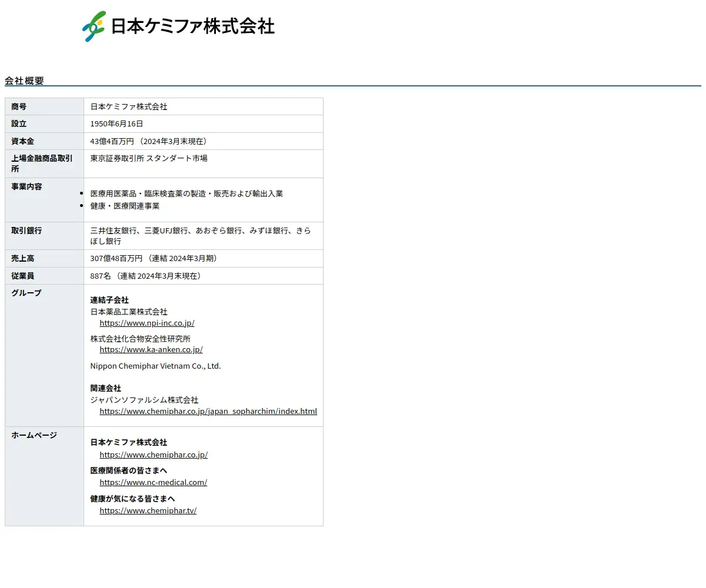This screenshot has width=706, height=588.
Task: Open the nc-medical.com link
Action: point(154,482)
